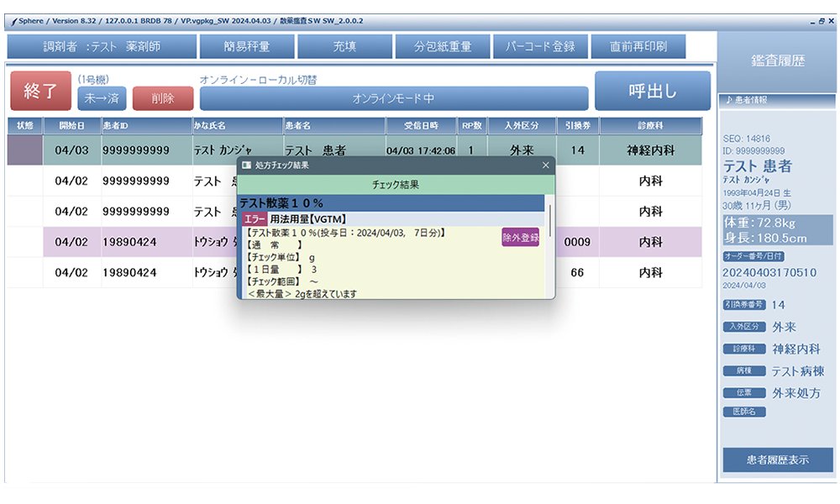
Task: Click the Sphere app icon in title bar
Action: pos(14,22)
